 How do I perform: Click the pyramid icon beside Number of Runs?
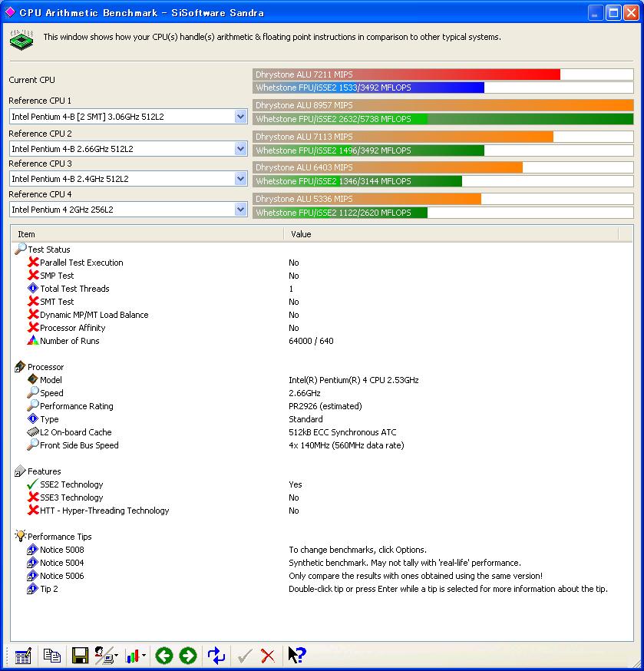[x=33, y=340]
